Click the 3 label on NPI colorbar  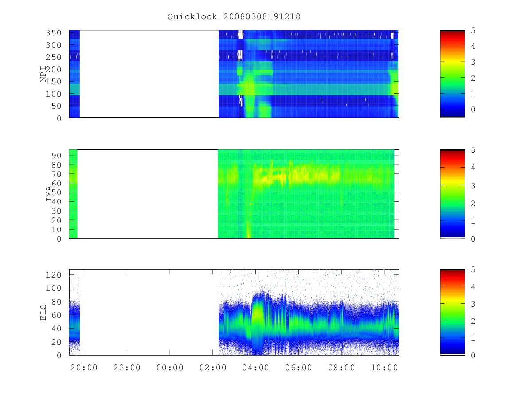pyautogui.click(x=473, y=62)
